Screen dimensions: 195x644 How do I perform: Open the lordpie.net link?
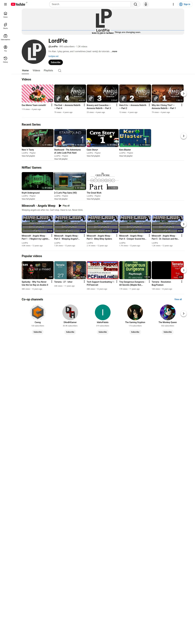tap(53, 56)
